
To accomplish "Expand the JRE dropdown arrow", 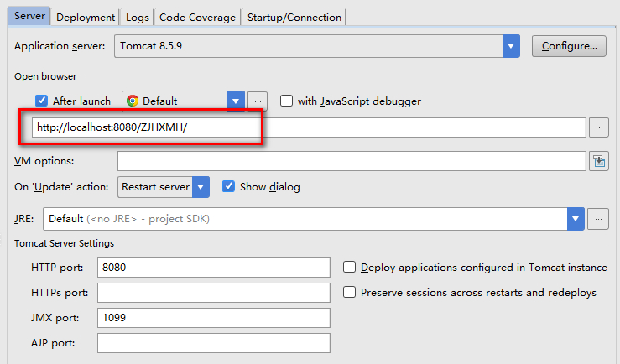I will click(x=576, y=219).
